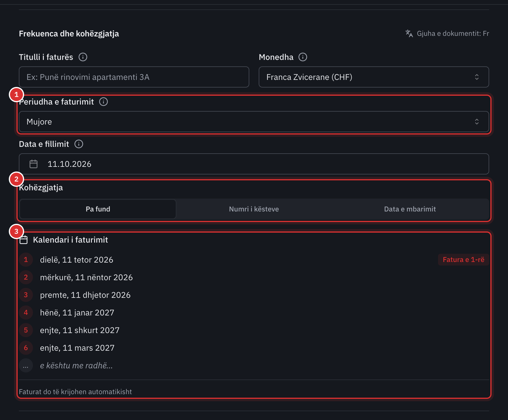Click the calendar icon beside Kalendari i faturimit

[24, 240]
